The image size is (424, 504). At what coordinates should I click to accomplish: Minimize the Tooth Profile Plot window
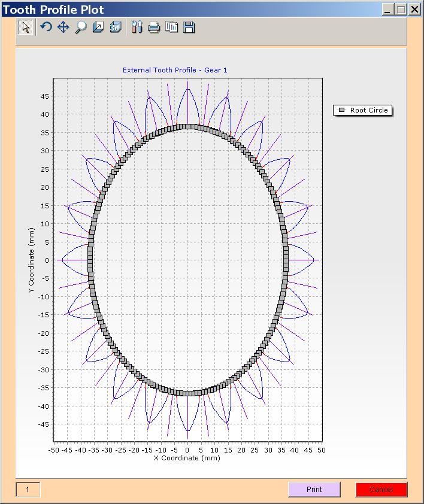(387, 10)
